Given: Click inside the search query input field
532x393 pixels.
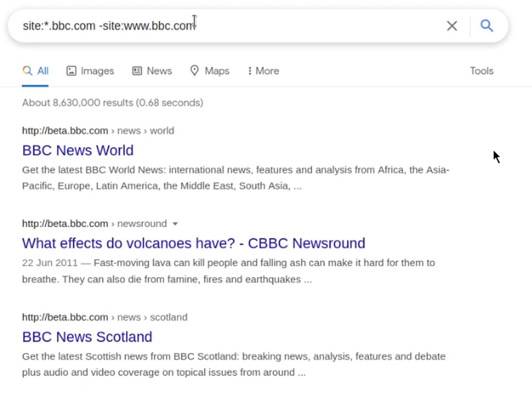Looking at the screenshot, I should pos(153,26).
